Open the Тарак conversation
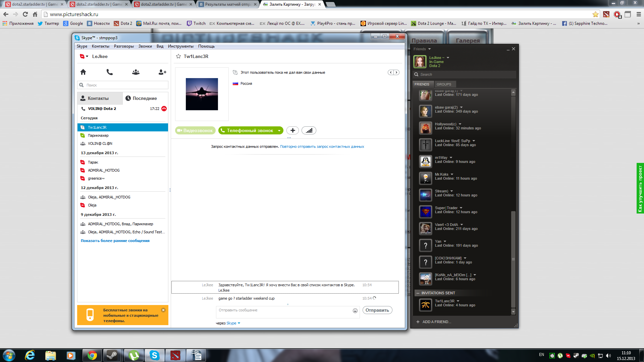The image size is (644, 362). [123, 162]
